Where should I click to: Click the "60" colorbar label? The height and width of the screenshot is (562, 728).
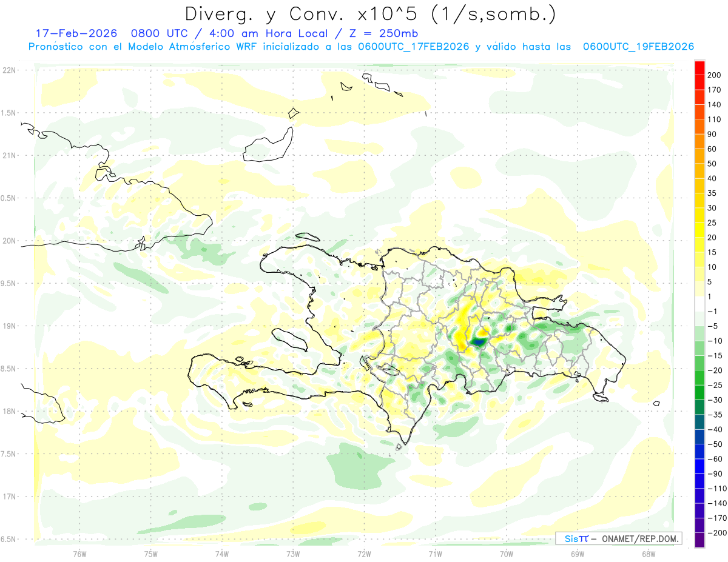[712, 149]
